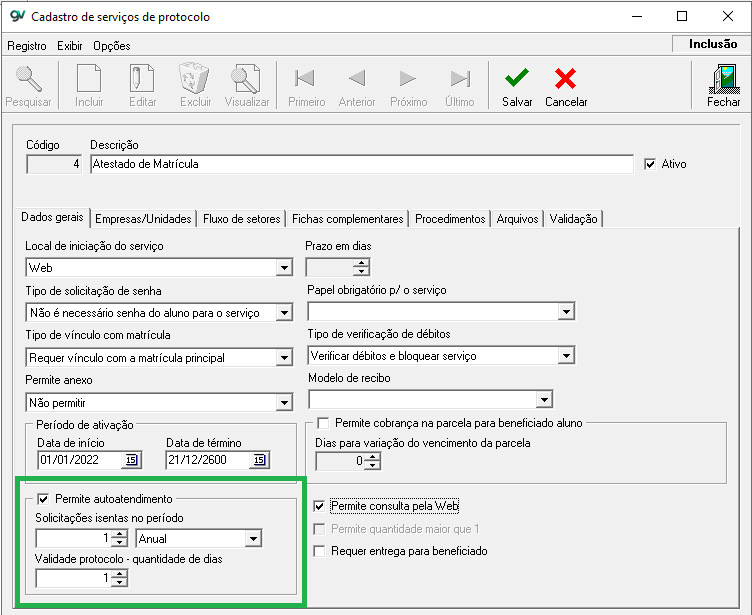Decrease Validade protocolo quantidade de dias
752x615 pixels.
click(119, 583)
